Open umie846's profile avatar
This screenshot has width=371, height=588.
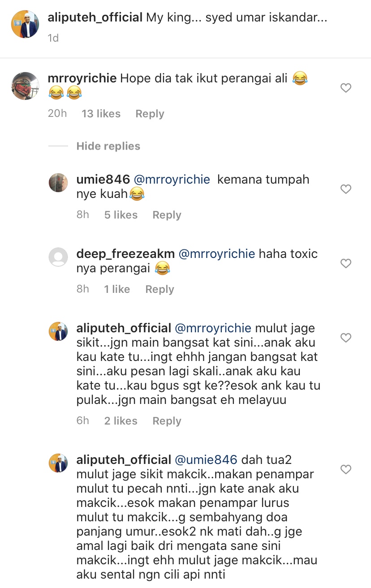58,183
